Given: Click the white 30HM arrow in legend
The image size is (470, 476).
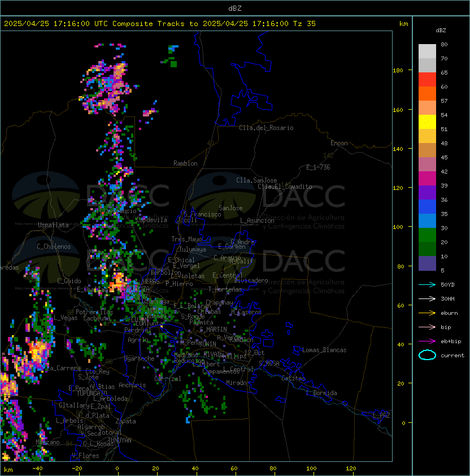Looking at the screenshot, I should tap(427, 298).
